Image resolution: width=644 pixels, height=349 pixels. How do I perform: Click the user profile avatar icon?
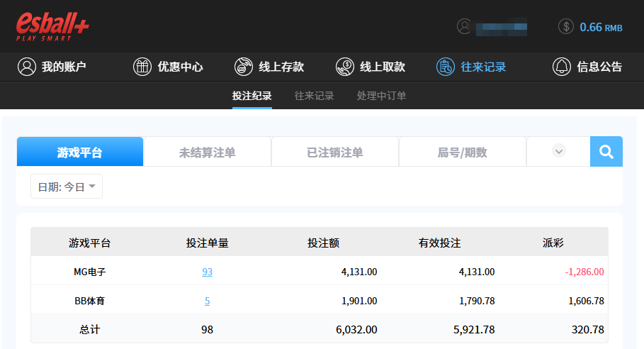click(x=464, y=27)
